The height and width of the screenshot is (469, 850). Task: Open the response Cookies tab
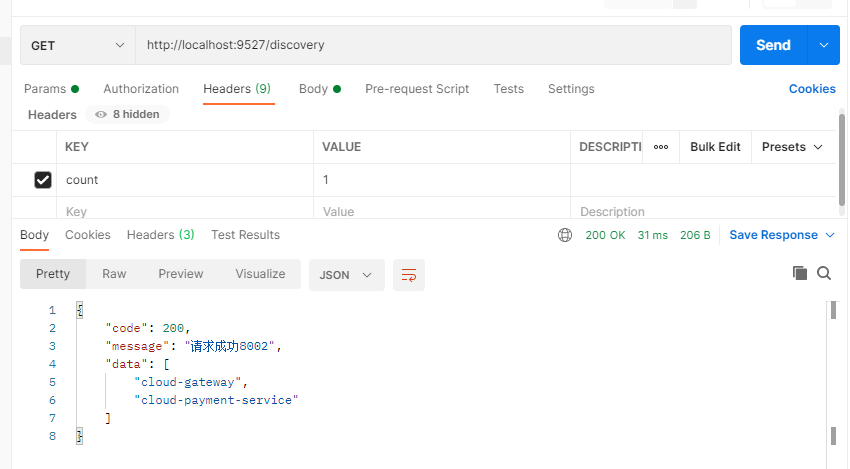[88, 235]
